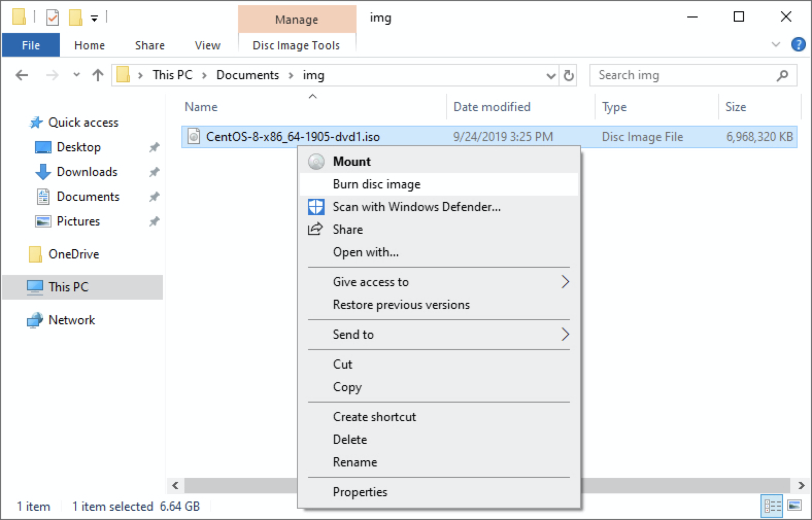Choose Share in the context menu
The width and height of the screenshot is (812, 520).
(439, 230)
